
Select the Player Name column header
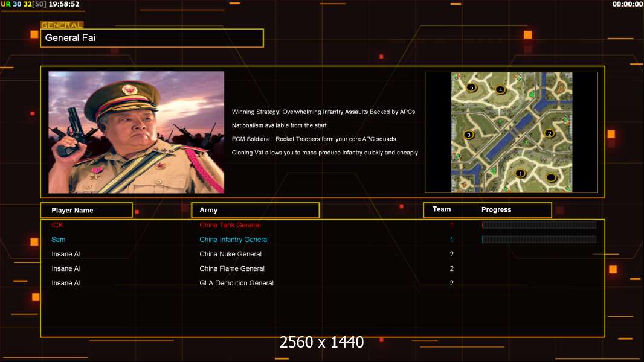[x=86, y=210]
